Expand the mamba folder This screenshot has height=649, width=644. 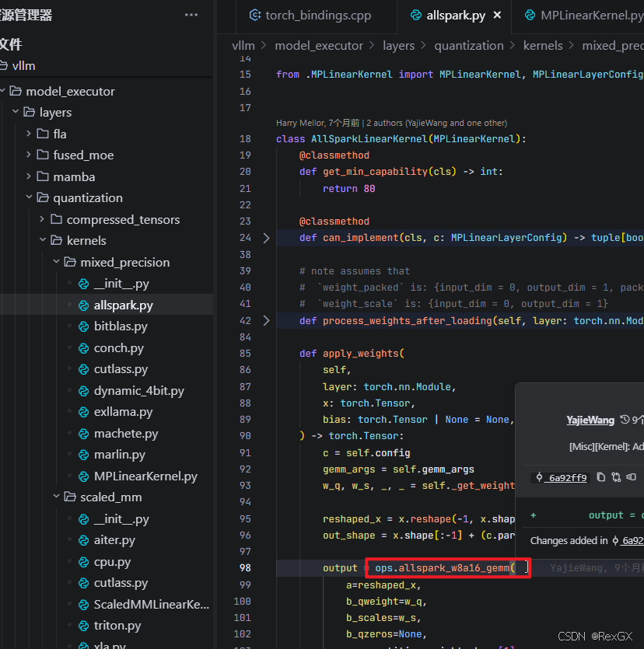(29, 176)
